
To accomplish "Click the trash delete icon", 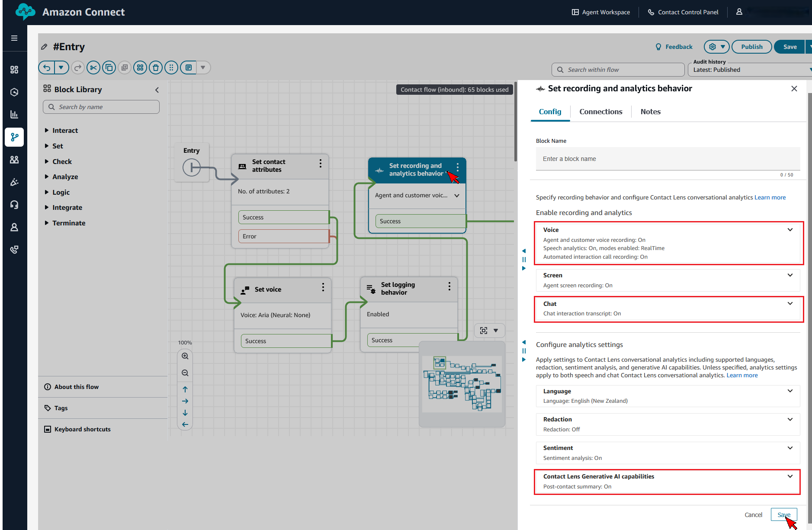I will click(x=156, y=67).
